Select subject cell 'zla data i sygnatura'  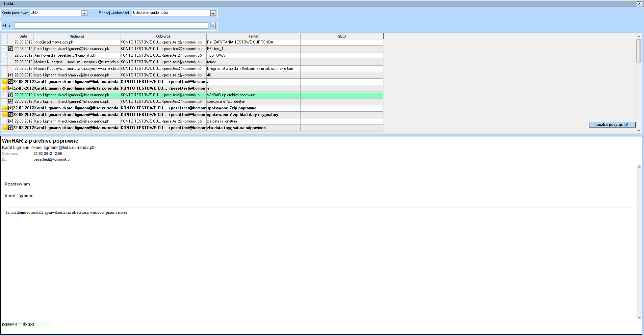[x=253, y=121]
